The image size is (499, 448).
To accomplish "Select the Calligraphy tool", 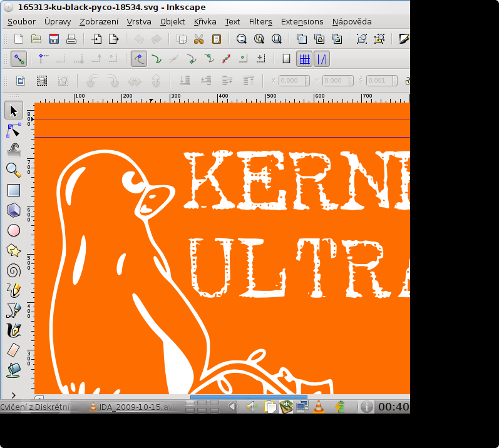I will coord(13,330).
